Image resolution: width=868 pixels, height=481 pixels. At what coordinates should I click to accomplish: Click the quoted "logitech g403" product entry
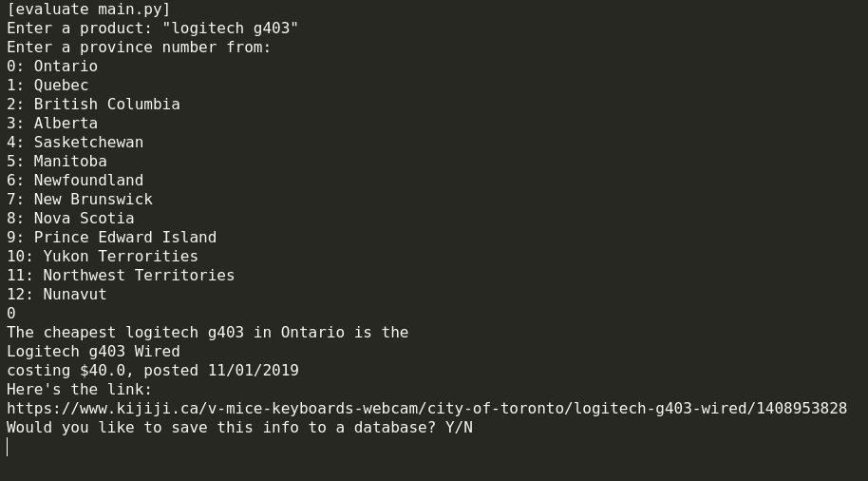[230, 29]
